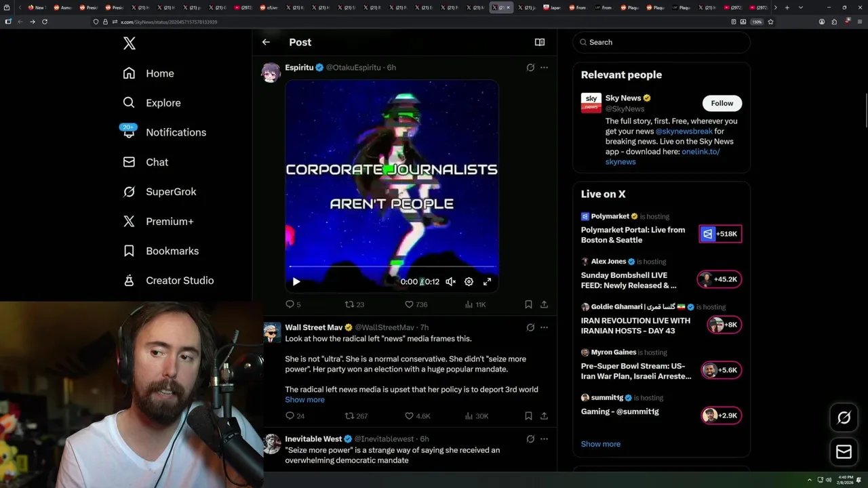Open more options on Espiritu's post

544,67
